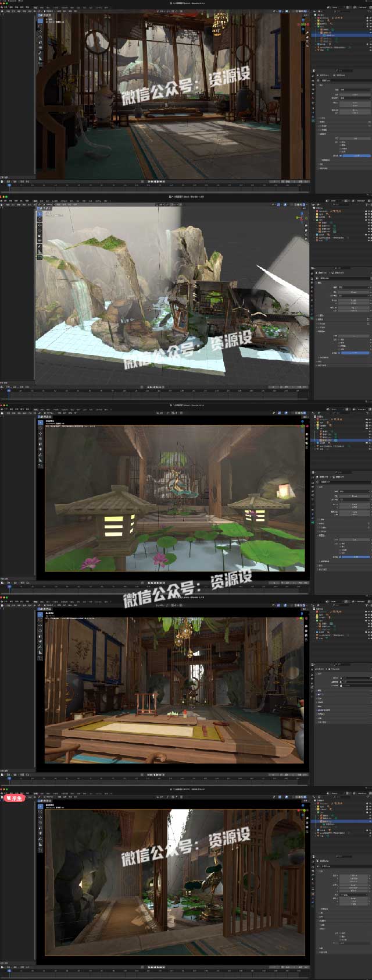372x980 pixels.
Task: Select the Box Select tool in the waterfall overview window
Action: [x=40, y=215]
